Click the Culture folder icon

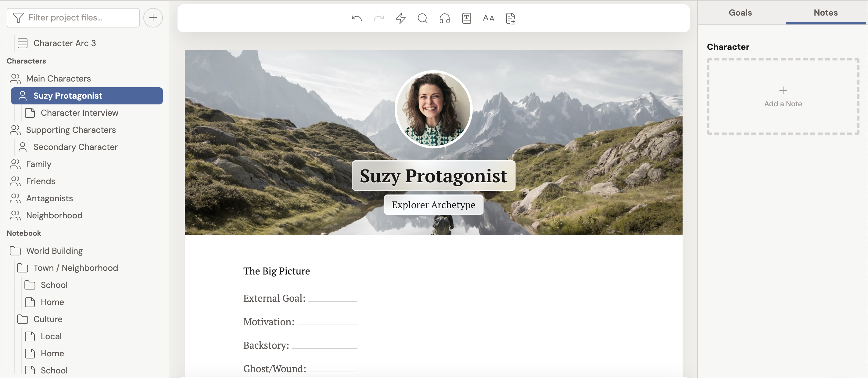(x=23, y=319)
